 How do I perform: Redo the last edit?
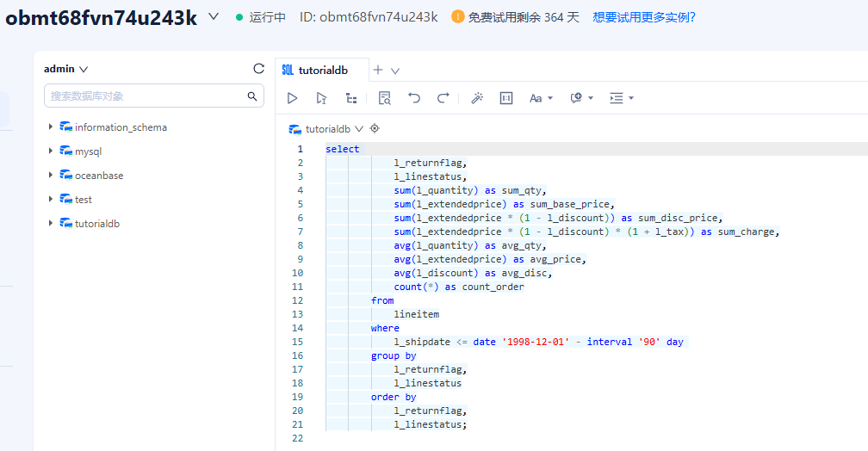(x=443, y=98)
